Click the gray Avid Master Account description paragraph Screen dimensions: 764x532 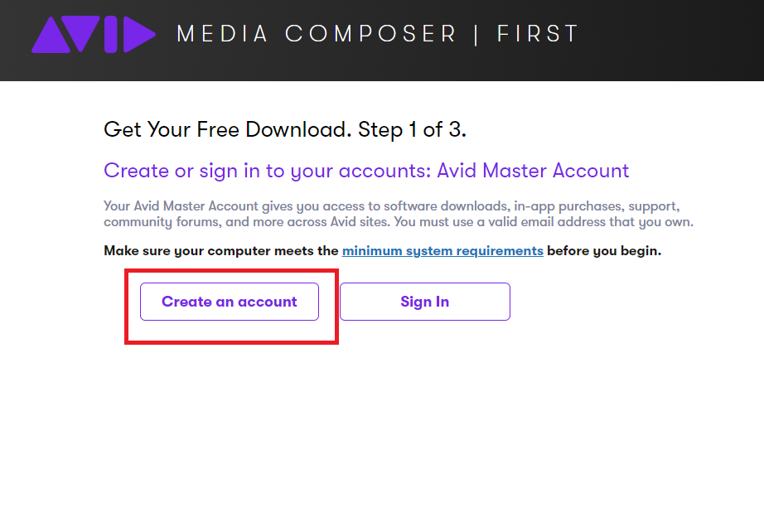coord(398,214)
